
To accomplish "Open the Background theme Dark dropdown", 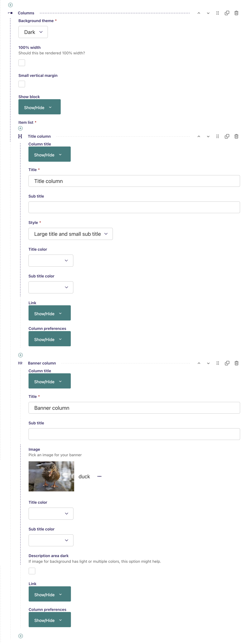I will click(x=33, y=32).
